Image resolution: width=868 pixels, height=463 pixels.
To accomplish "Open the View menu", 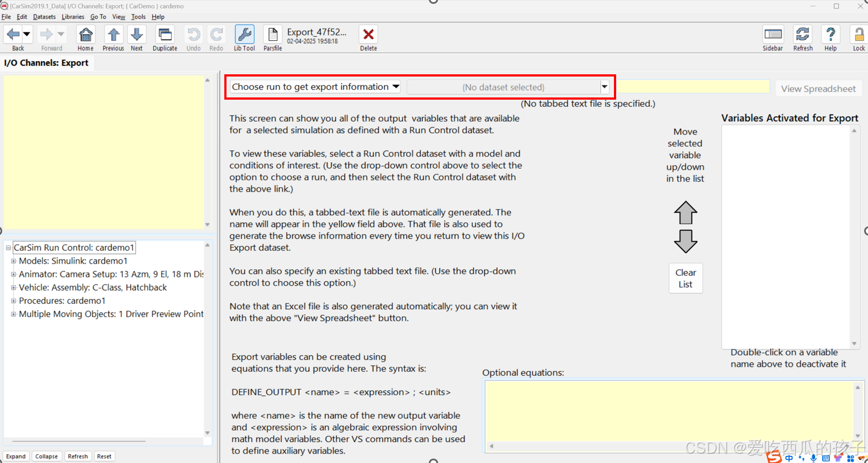I will [118, 17].
